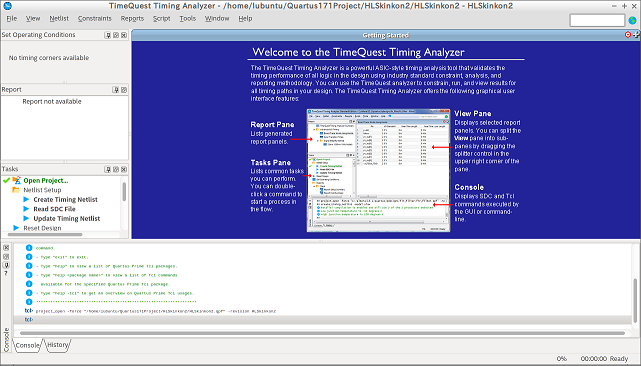This screenshot has height=366, width=641.
Task: Open the Window menu
Action: tap(217, 18)
